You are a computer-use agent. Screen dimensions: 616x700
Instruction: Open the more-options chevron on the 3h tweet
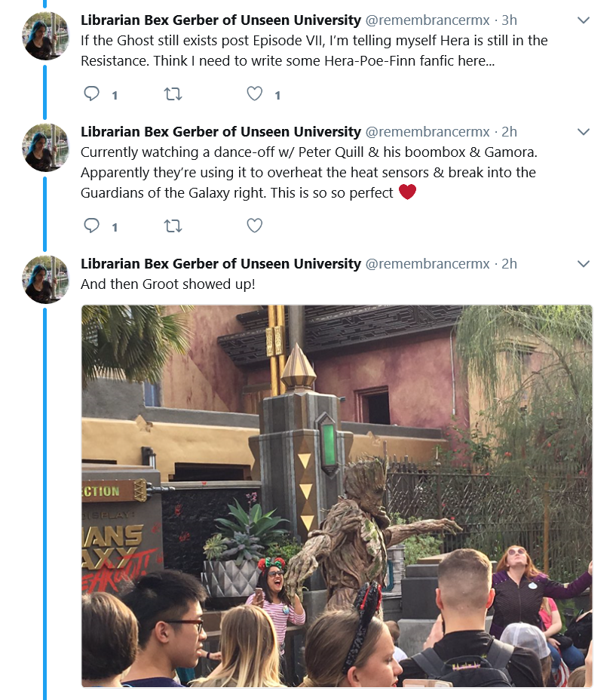(584, 20)
